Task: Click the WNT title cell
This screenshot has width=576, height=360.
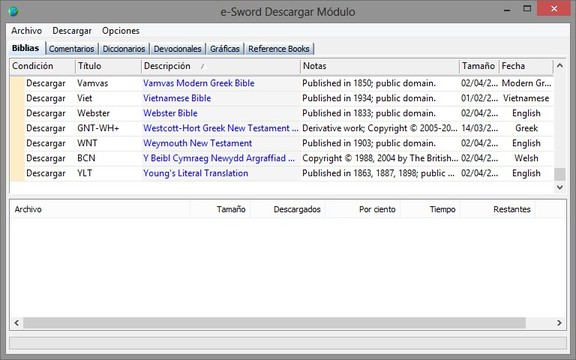Action: click(x=87, y=144)
